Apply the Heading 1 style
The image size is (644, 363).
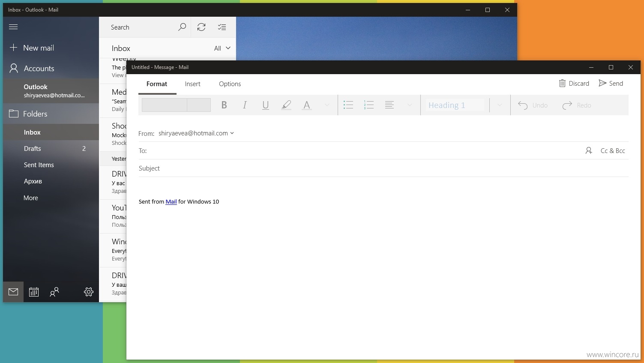[455, 105]
